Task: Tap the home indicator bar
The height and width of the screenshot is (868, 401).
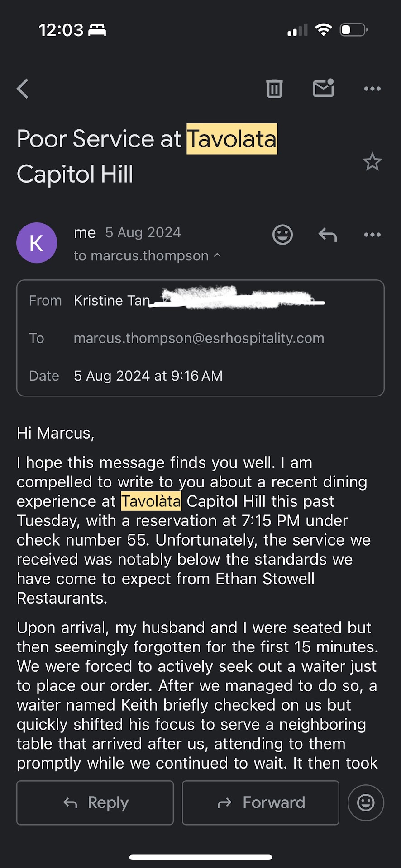Action: click(x=200, y=857)
